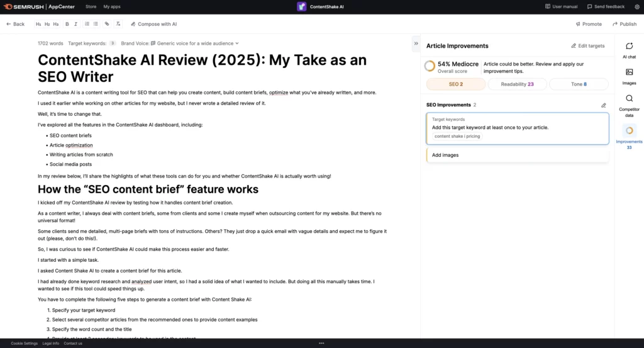Apply Heading 3 format from toolbar
The width and height of the screenshot is (644, 348).
(x=56, y=25)
